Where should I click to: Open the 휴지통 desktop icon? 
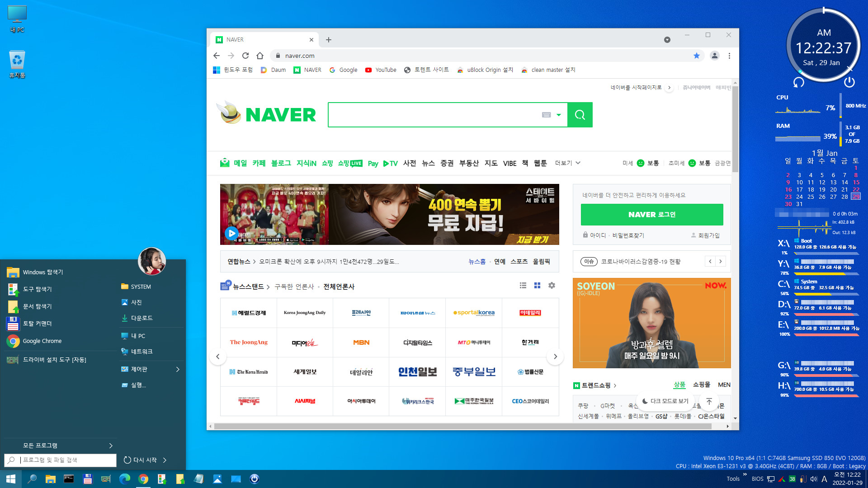coord(17,65)
